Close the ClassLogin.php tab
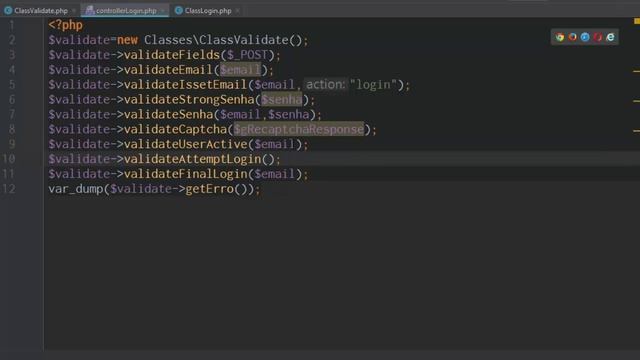This screenshot has height=360, width=640. point(238,11)
